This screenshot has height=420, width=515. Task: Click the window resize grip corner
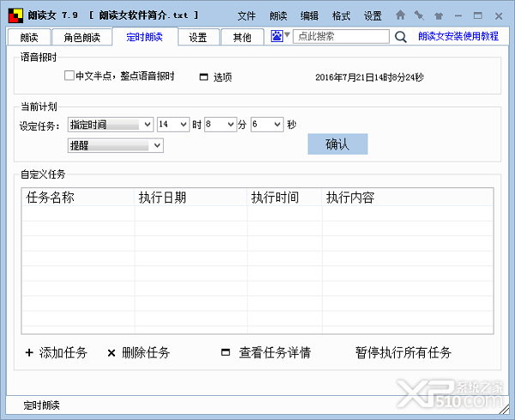pos(505,410)
